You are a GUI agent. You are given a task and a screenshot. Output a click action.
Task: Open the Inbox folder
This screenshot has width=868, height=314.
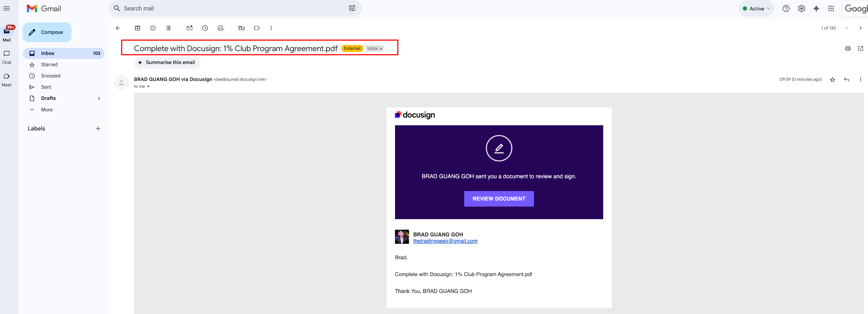pyautogui.click(x=64, y=53)
